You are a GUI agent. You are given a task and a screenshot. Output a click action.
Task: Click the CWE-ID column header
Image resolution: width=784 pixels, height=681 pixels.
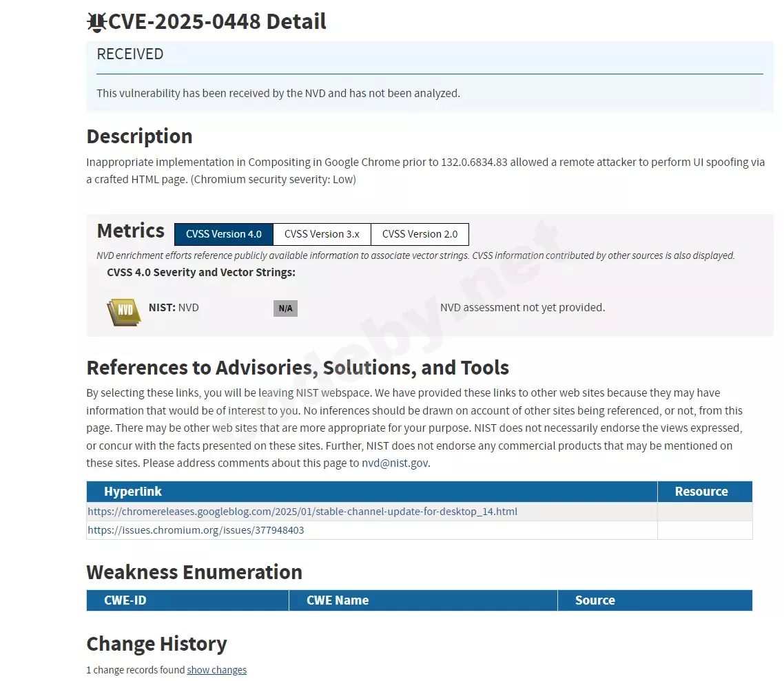point(187,600)
